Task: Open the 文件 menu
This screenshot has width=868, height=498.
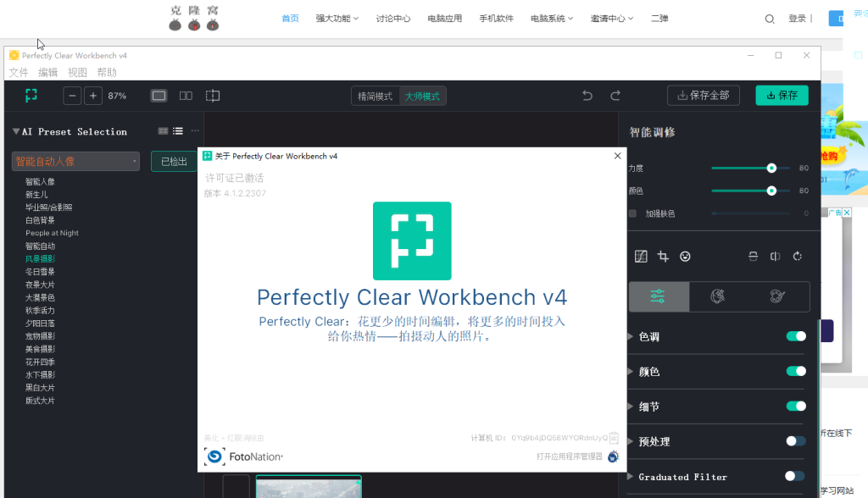Action: 19,73
